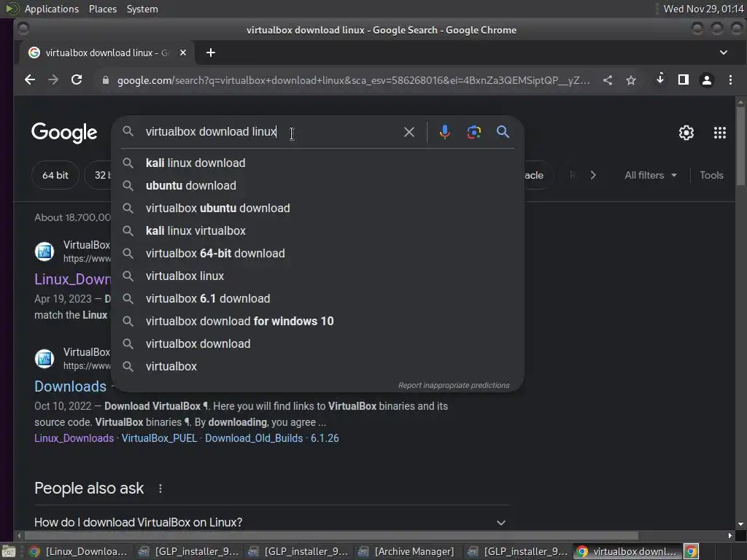Choose the plain virtualbox download suggestion
Viewport: 747px width, 560px height.
click(317, 344)
